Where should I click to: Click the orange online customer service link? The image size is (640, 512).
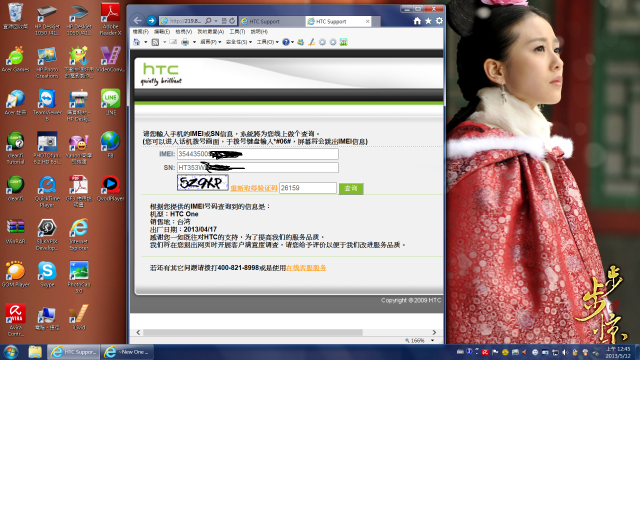306,268
